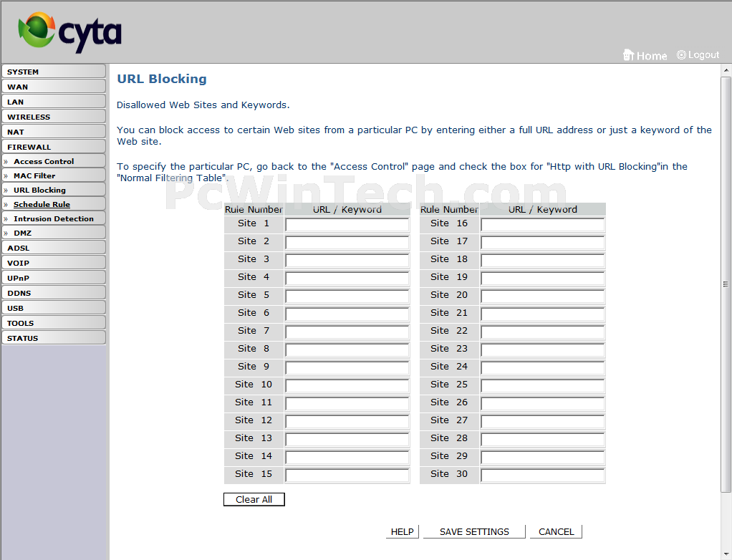Open the SYSTEM menu
732x560 pixels.
(54, 72)
